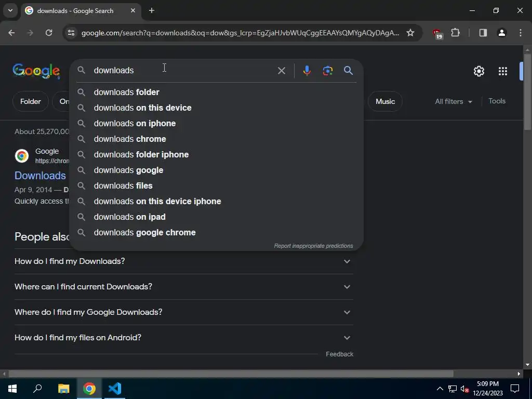
Task: Click the scroll-right arrow of horizontal scrollbar
Action: [x=519, y=374]
